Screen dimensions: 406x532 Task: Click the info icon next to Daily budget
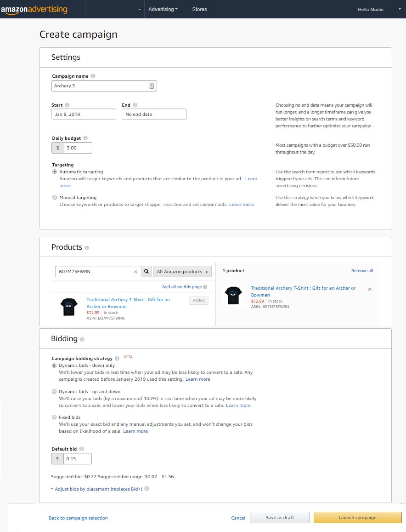[x=85, y=138]
